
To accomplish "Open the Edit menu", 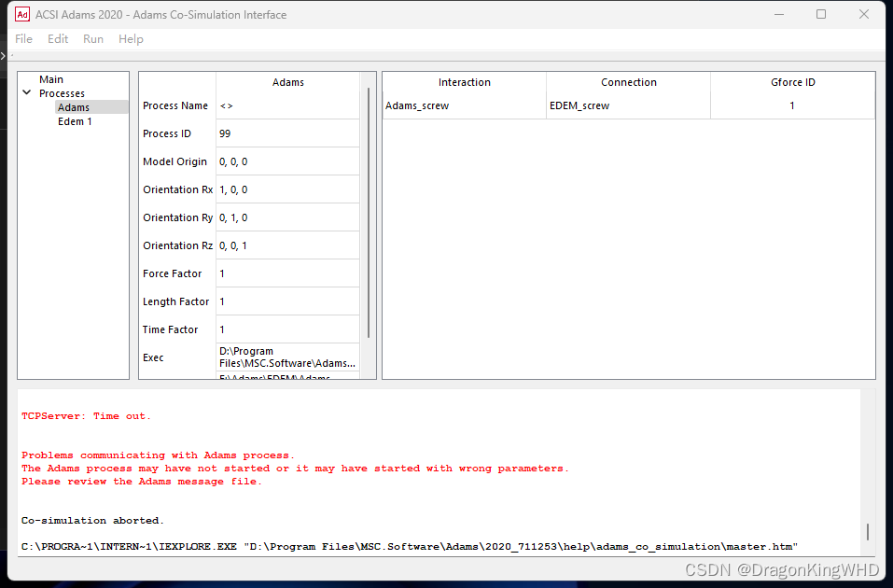I will [x=58, y=39].
